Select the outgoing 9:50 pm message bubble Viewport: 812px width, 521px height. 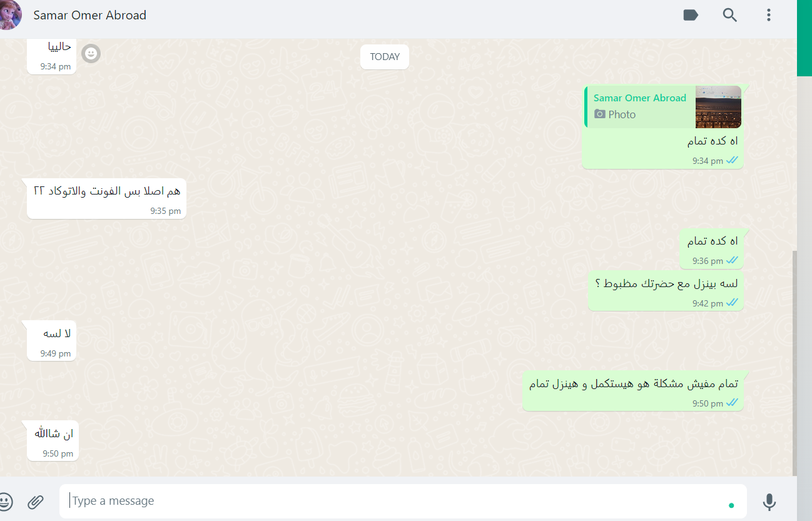pos(633,390)
